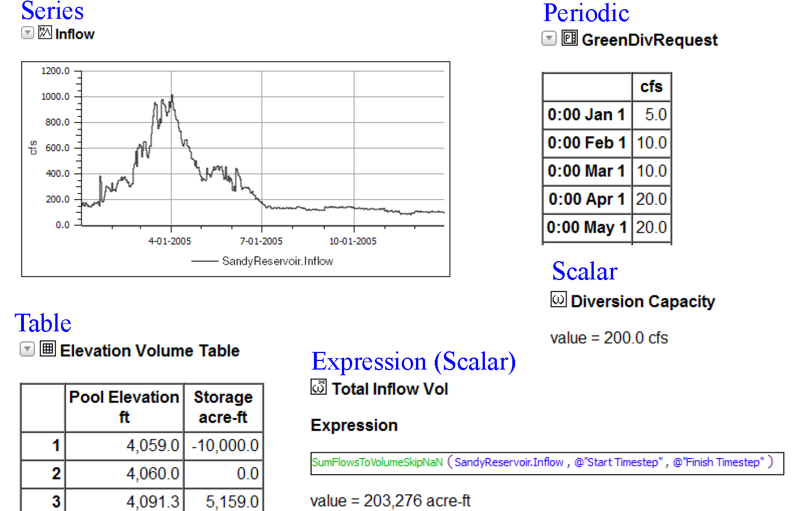Click the Inflow series slot icon
The width and height of the screenshot is (812, 511).
[45, 33]
